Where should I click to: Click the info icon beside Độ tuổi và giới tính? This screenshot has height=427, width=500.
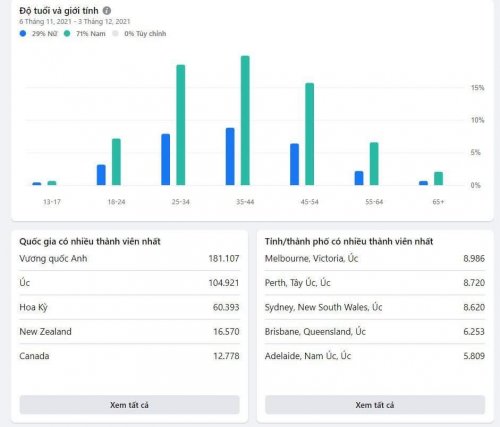point(107,11)
